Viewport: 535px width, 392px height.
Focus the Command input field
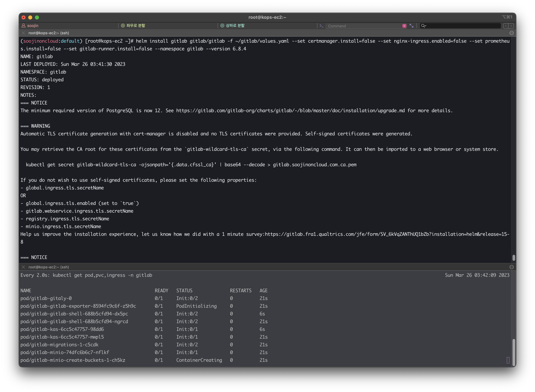tap(364, 26)
